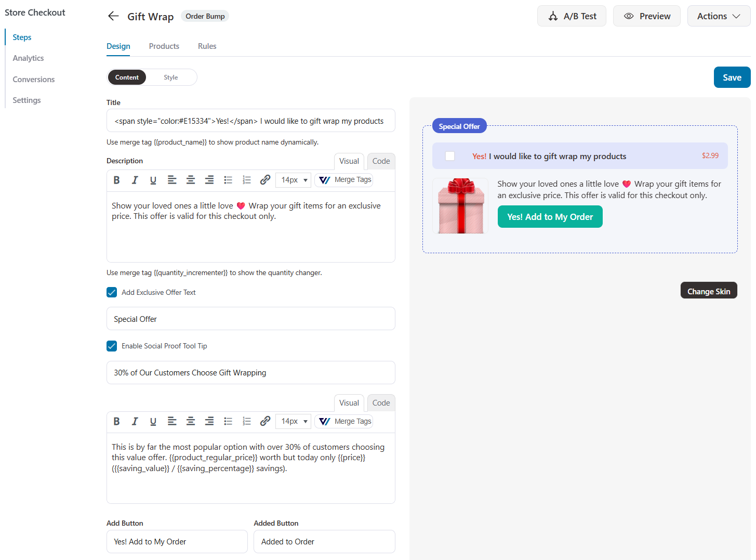This screenshot has height=560, width=756.
Task: Center align text in the Description editor
Action: [x=191, y=180]
